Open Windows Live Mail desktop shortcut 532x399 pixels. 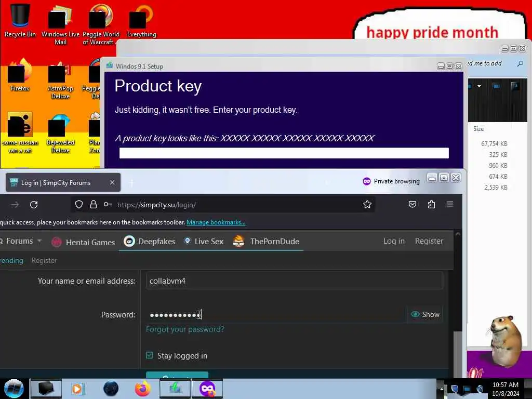tap(60, 24)
